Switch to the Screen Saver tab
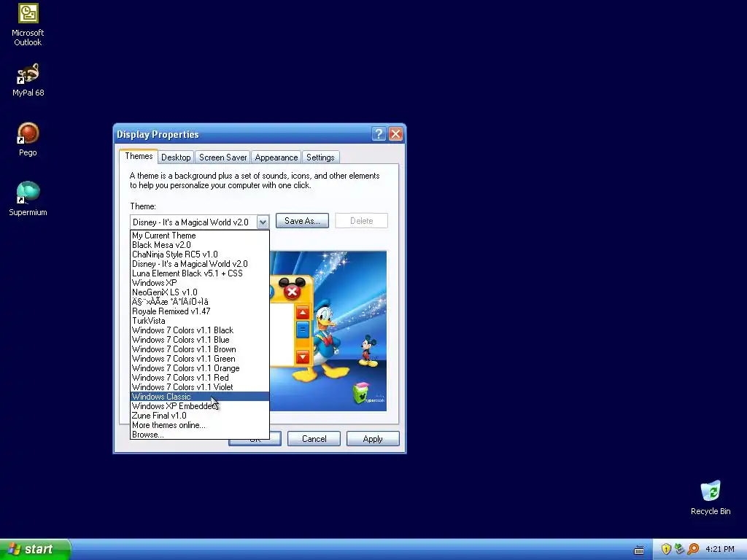The width and height of the screenshot is (747, 560). 222,157
